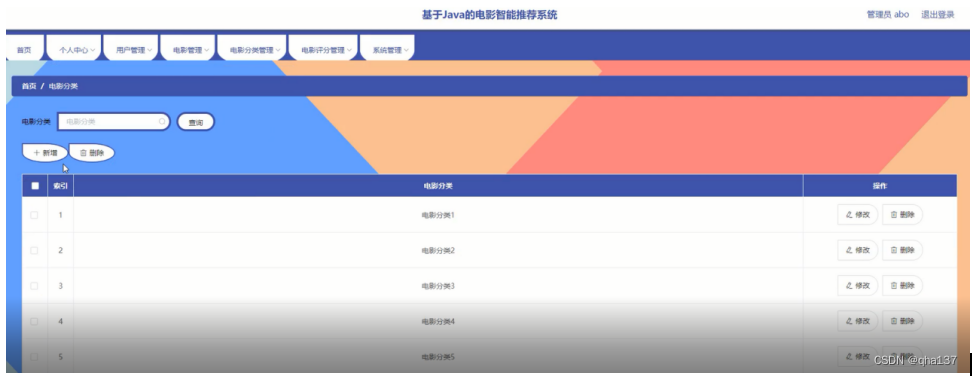Image resolution: width=973 pixels, height=376 pixels.
Task: Click the 电影分类 breadcrumb item
Action: tap(63, 86)
